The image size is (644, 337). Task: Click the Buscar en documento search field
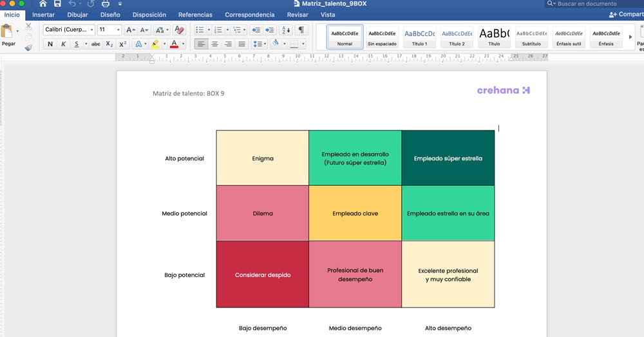pos(594,4)
